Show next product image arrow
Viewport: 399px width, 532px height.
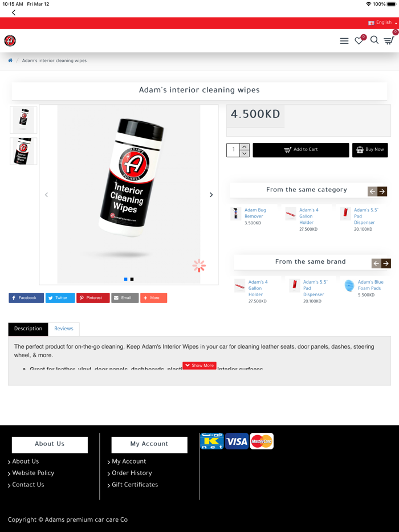pyautogui.click(x=211, y=194)
